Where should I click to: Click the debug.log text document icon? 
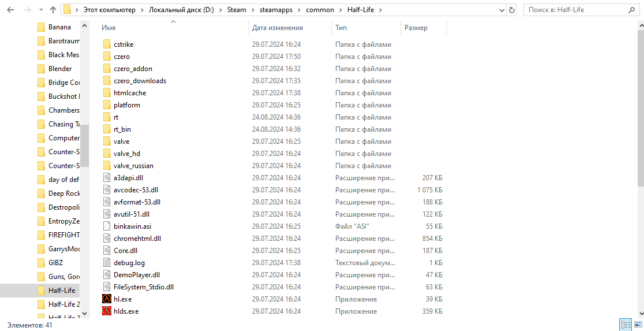(x=107, y=263)
